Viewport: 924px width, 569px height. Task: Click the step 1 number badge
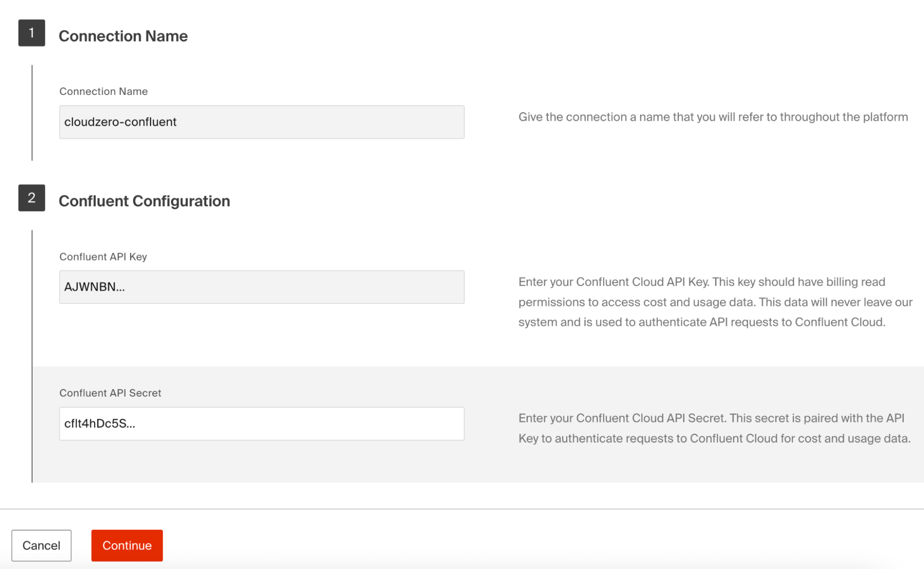[x=31, y=33]
